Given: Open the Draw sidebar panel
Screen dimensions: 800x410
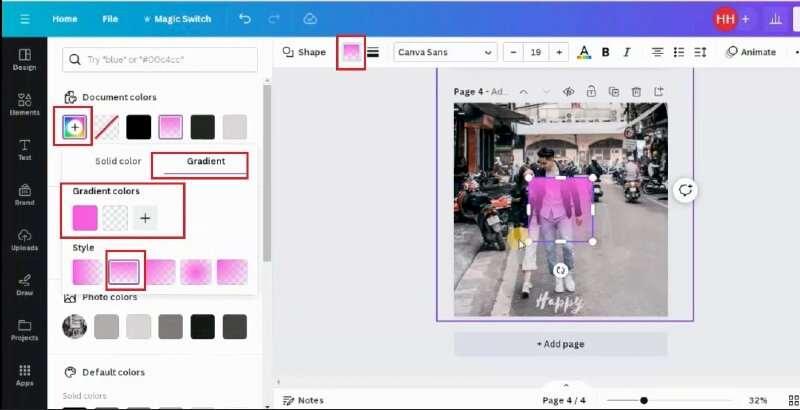Looking at the screenshot, I should (24, 285).
